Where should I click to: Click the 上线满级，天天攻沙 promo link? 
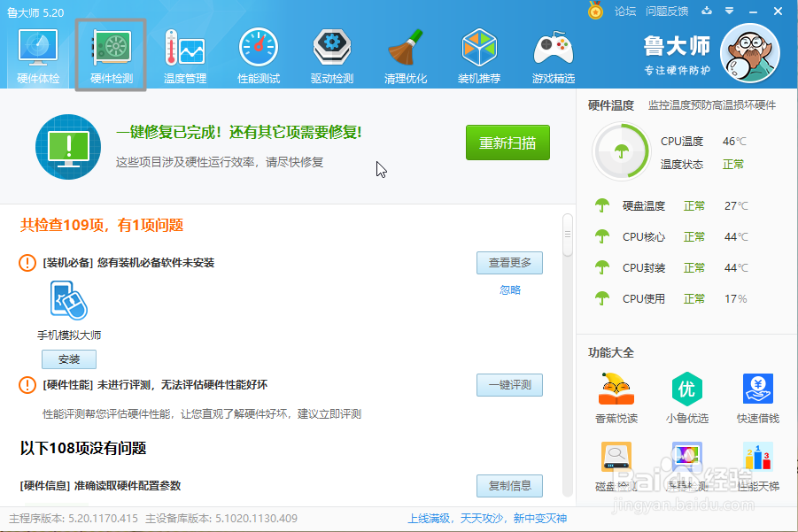(487, 518)
